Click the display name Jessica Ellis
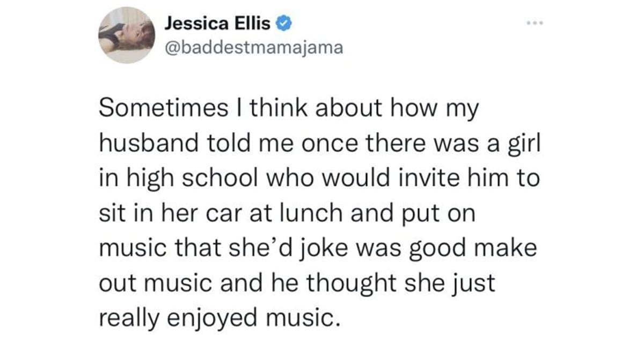 pyautogui.click(x=219, y=24)
